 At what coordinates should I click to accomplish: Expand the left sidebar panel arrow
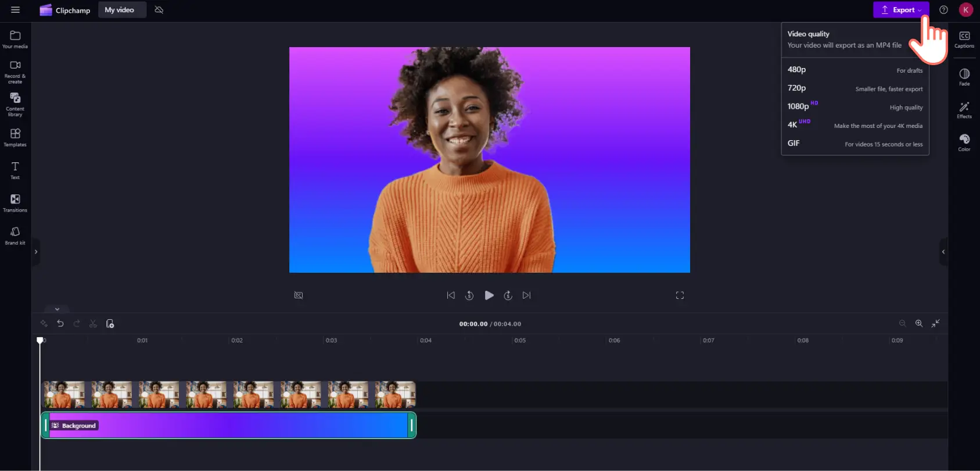coord(35,252)
